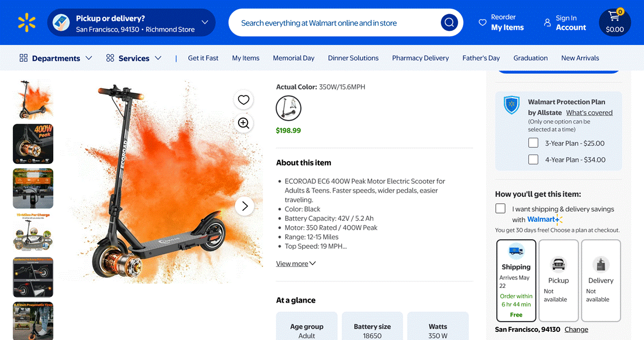Expand the Services dropdown

point(134,58)
